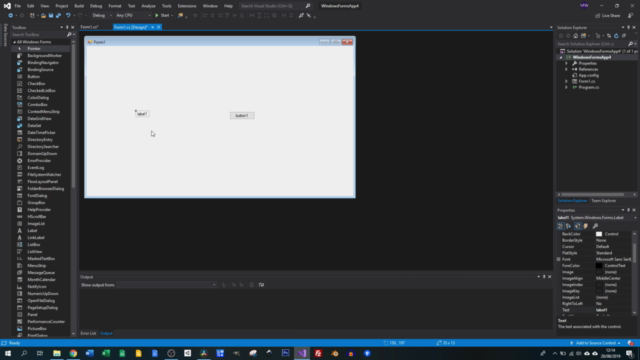
Task: Collapse the All Windows Forms toolbox group
Action: point(14,42)
